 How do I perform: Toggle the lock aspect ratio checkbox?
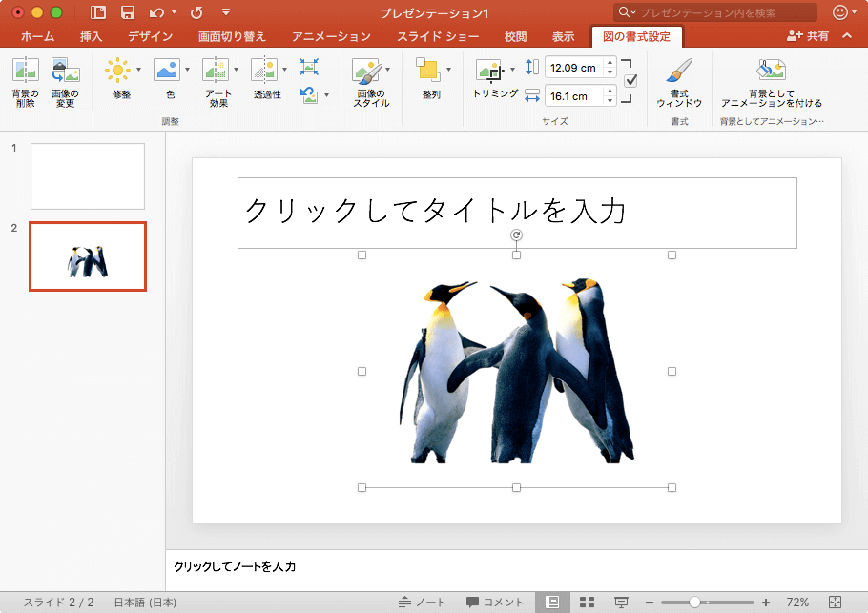630,81
